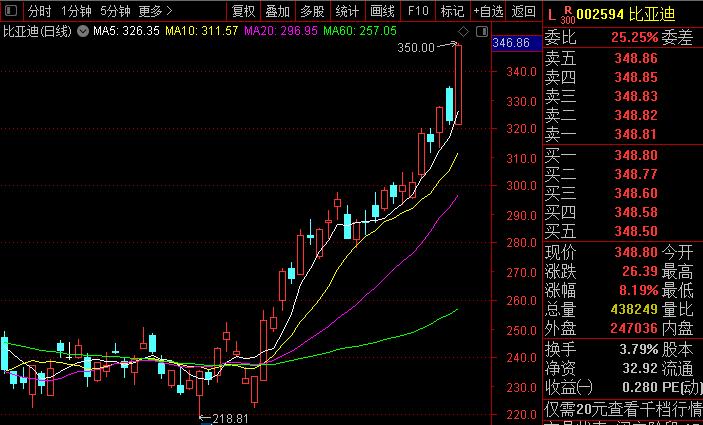Viewport: 703px width, 425px height.
Task: Expand the 更多 periods menu
Action: pos(155,11)
